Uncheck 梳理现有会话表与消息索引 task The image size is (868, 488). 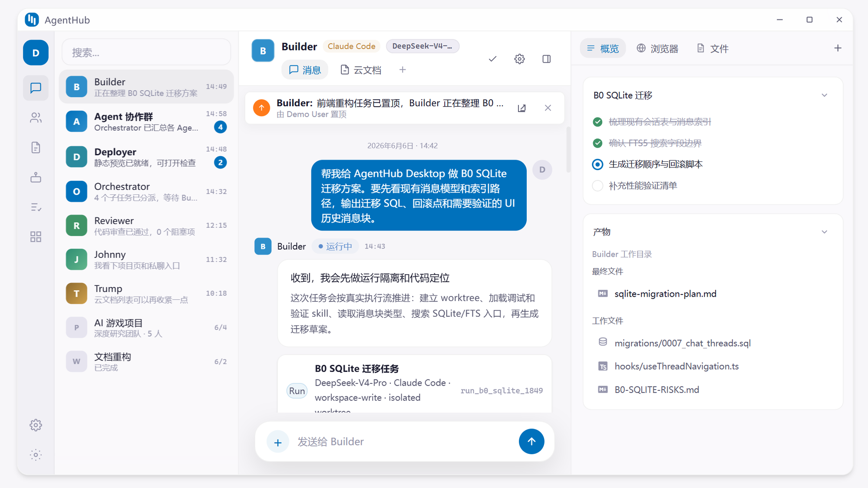597,122
